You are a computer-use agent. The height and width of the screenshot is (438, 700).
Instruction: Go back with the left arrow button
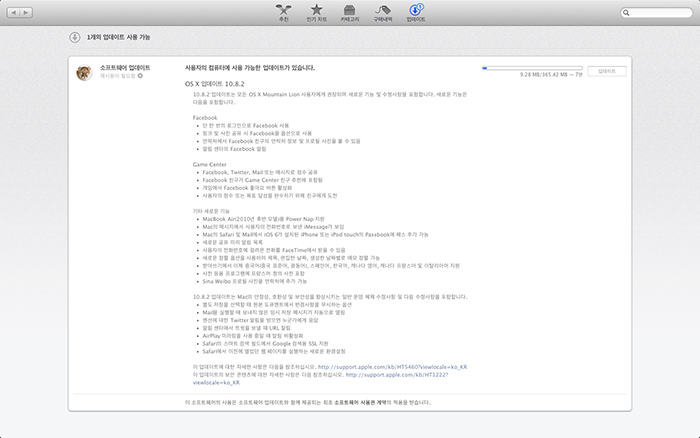coord(13,13)
